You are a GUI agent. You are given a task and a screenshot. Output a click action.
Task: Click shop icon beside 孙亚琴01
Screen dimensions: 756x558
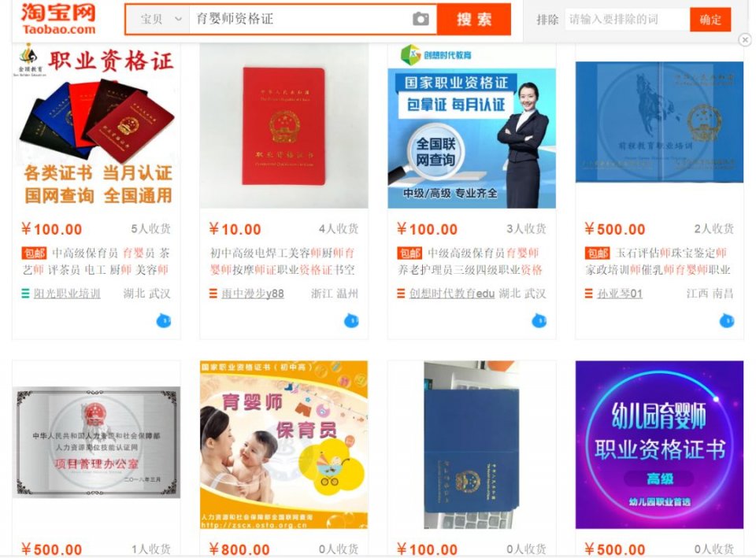[589, 293]
